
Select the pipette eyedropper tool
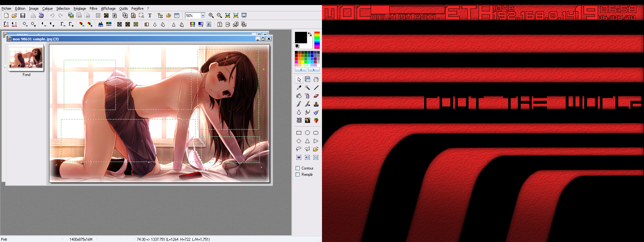pyautogui.click(x=299, y=88)
